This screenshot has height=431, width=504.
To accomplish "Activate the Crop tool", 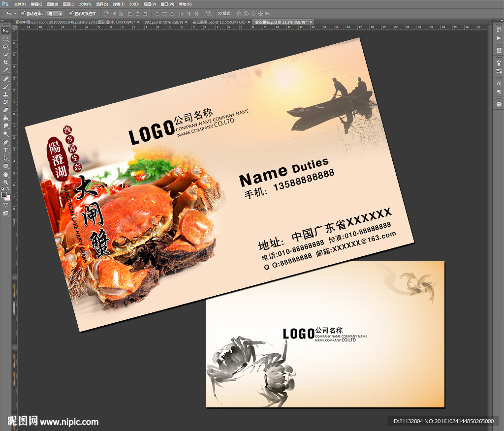I will pos(6,62).
